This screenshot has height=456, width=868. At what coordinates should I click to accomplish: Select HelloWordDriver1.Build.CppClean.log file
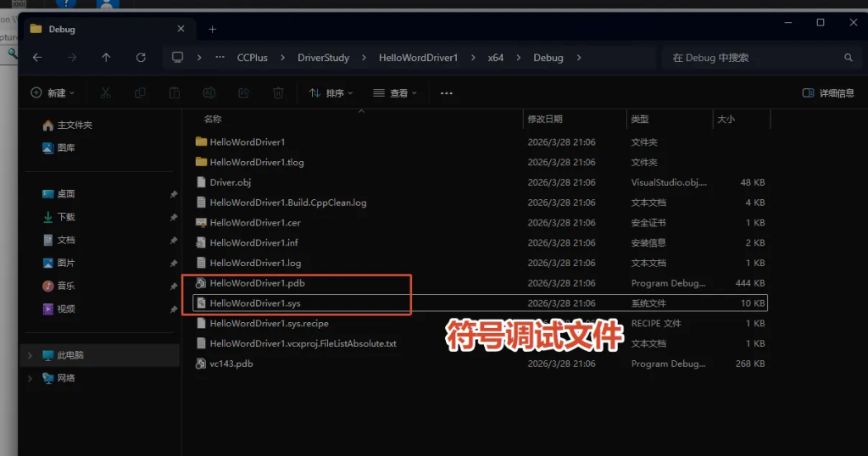point(480,203)
